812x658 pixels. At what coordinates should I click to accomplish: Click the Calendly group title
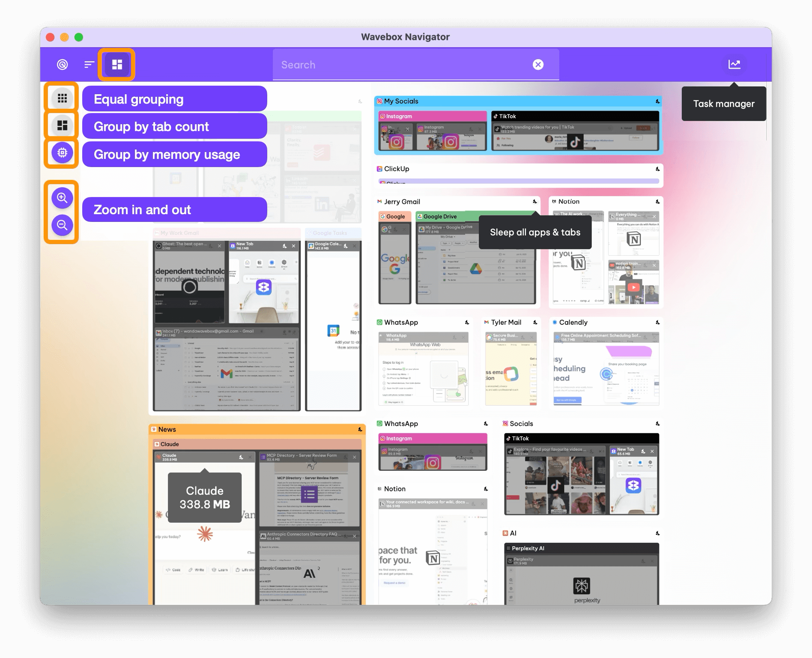pos(573,323)
